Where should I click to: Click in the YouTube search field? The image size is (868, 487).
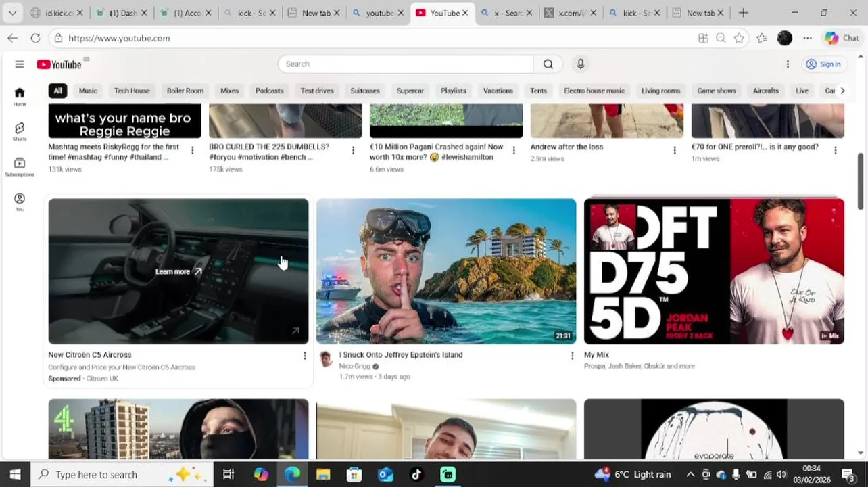pyautogui.click(x=406, y=64)
